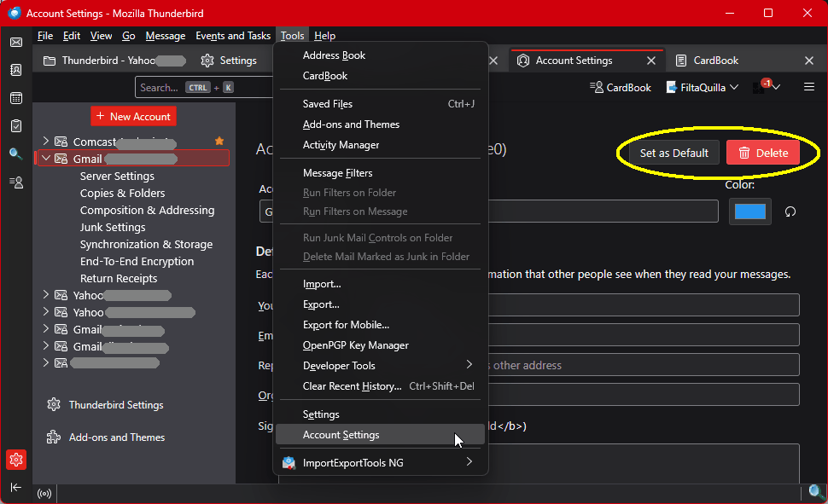Click the orange default-account star by Comcast
Image resolution: width=828 pixels, height=504 pixels.
pos(219,141)
